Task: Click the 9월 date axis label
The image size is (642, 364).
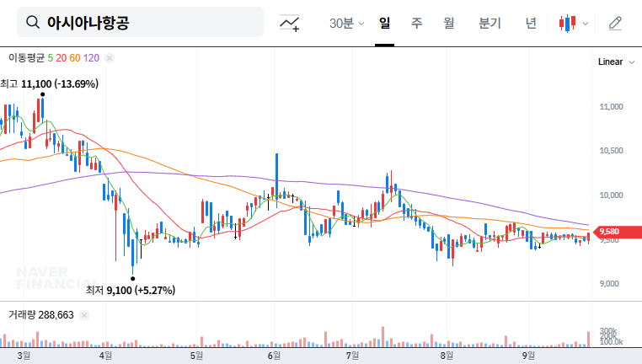Action: pyautogui.click(x=528, y=356)
